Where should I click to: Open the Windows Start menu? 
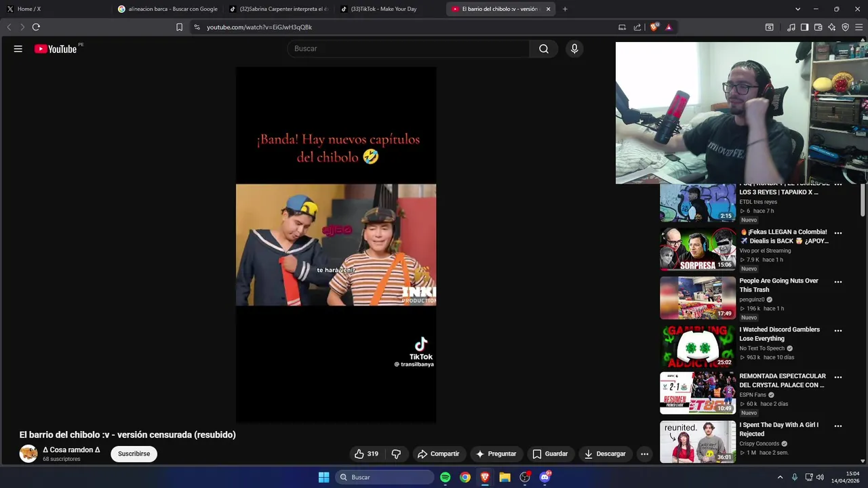pos(323,477)
